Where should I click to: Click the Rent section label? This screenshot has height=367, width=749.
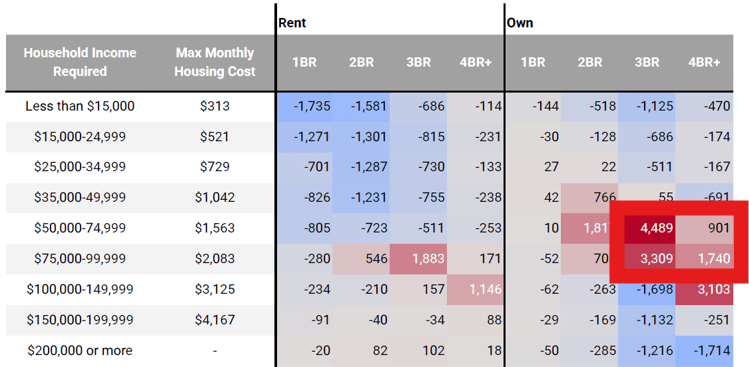pyautogui.click(x=292, y=22)
